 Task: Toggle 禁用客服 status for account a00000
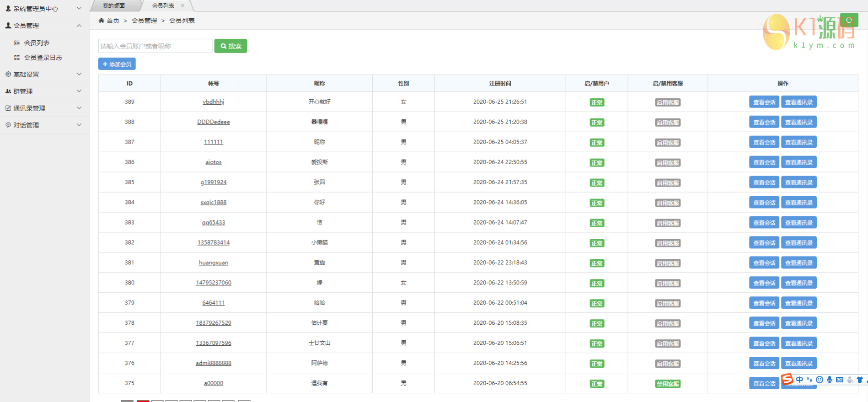(668, 384)
